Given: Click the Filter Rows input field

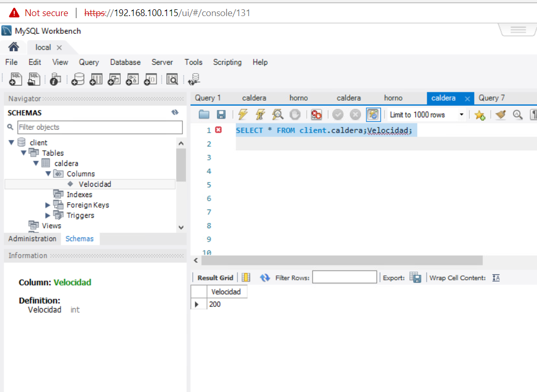Looking at the screenshot, I should (345, 277).
